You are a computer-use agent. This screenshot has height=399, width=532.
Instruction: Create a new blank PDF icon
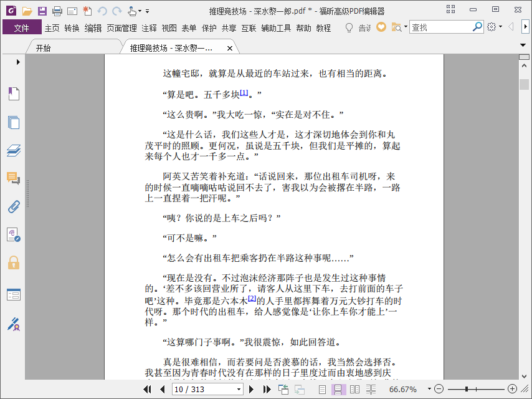[x=87, y=11]
